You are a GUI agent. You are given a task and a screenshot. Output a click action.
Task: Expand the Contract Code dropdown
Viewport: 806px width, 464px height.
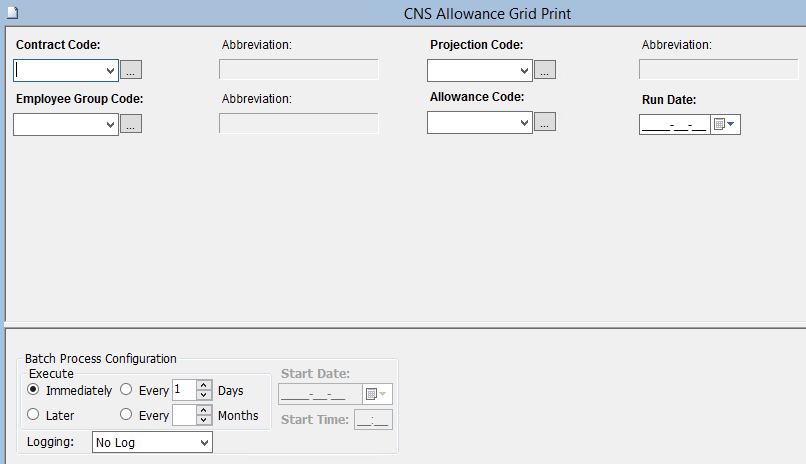[110, 70]
